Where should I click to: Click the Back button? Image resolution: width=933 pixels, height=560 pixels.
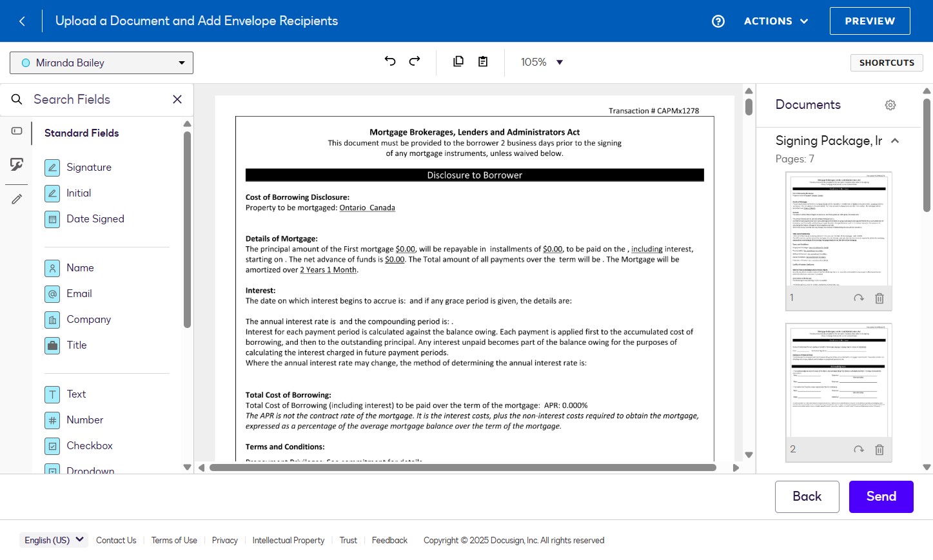pyautogui.click(x=807, y=497)
